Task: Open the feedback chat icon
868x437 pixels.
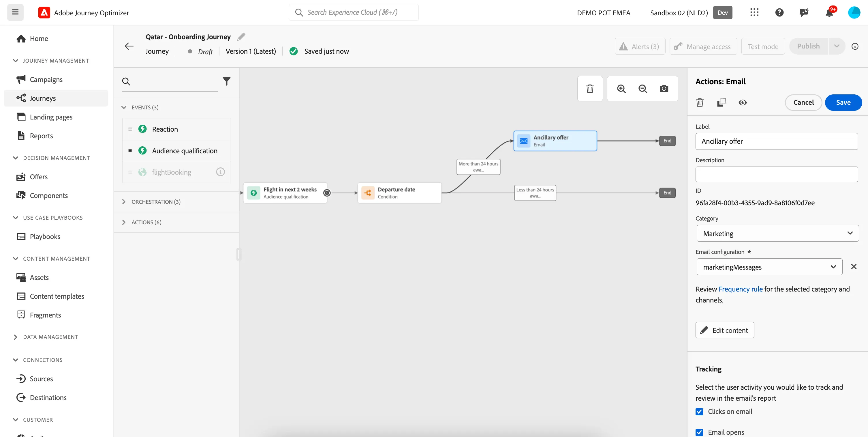Action: point(804,12)
